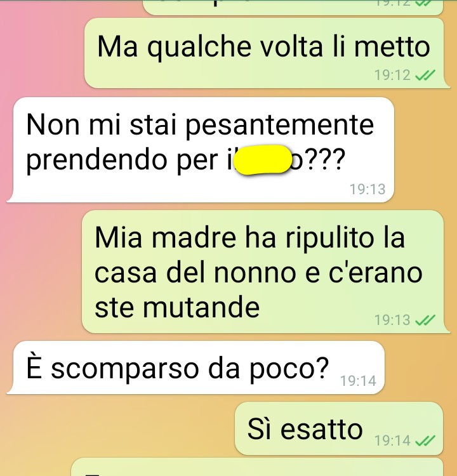Tap the cut-off green bubble at the bottom
Image resolution: width=457 pixels, height=476 pixels.
click(x=257, y=467)
